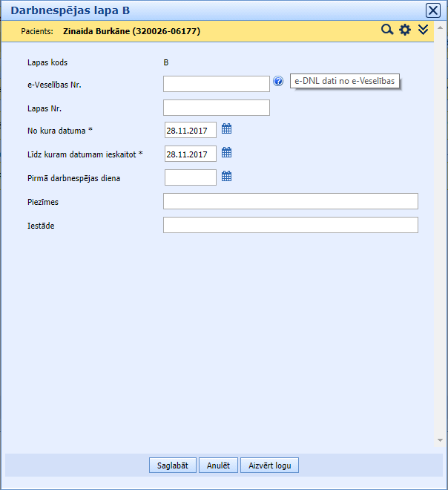Open settings gear in patient bar
The image size is (448, 490).
[405, 30]
